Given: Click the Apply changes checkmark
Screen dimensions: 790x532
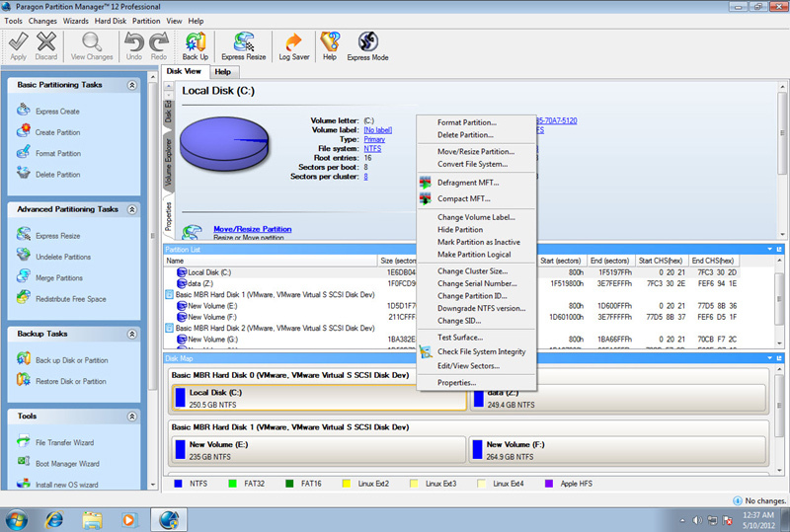Looking at the screenshot, I should pyautogui.click(x=18, y=45).
